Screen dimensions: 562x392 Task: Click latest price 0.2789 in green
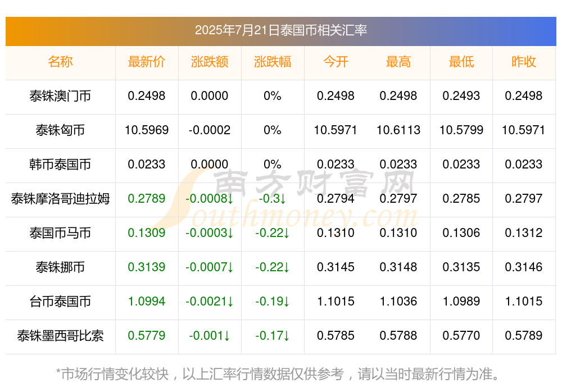click(147, 198)
